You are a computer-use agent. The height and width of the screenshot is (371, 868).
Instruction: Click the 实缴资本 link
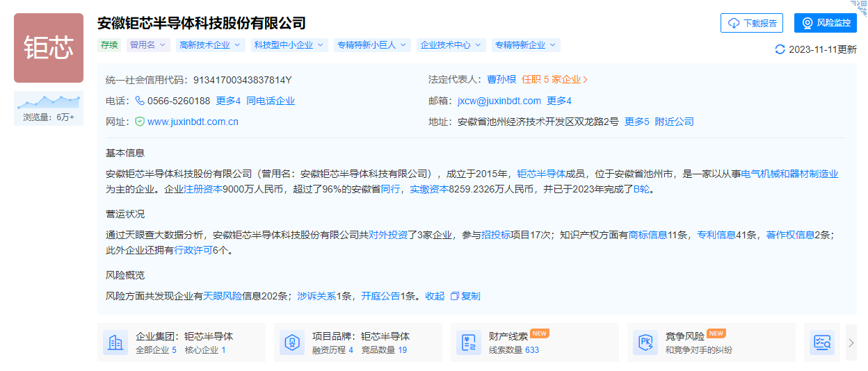tap(429, 189)
